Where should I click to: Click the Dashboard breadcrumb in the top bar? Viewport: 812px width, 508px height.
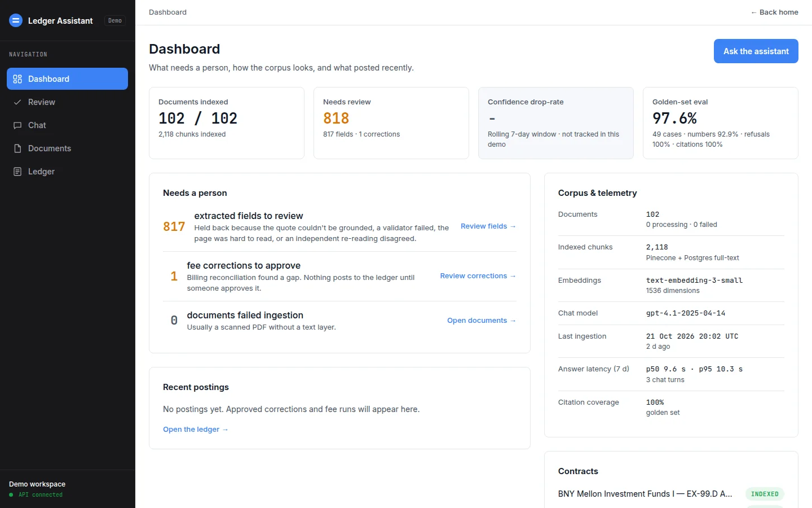(x=167, y=12)
